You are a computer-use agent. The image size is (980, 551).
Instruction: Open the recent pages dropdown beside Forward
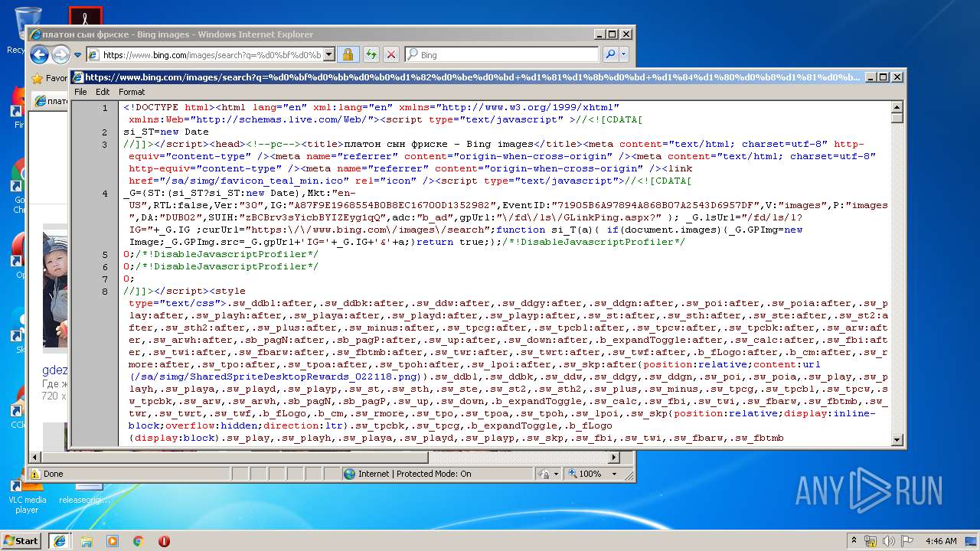77,55
